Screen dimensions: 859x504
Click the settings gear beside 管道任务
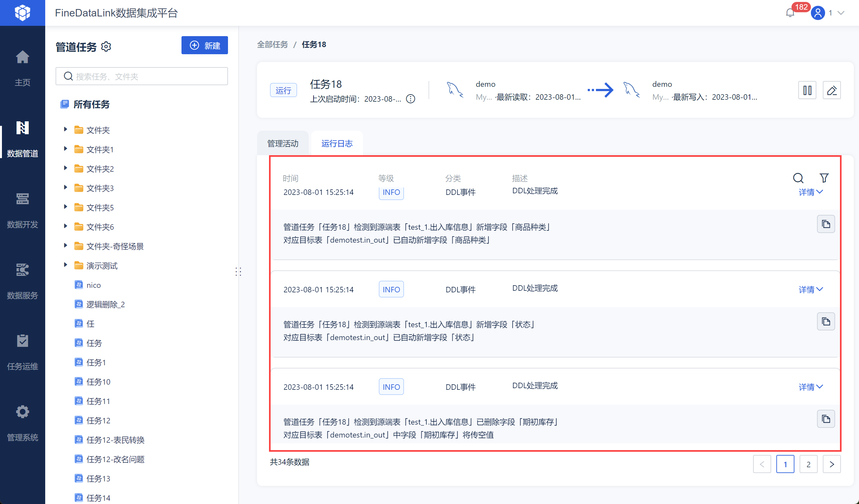(106, 46)
